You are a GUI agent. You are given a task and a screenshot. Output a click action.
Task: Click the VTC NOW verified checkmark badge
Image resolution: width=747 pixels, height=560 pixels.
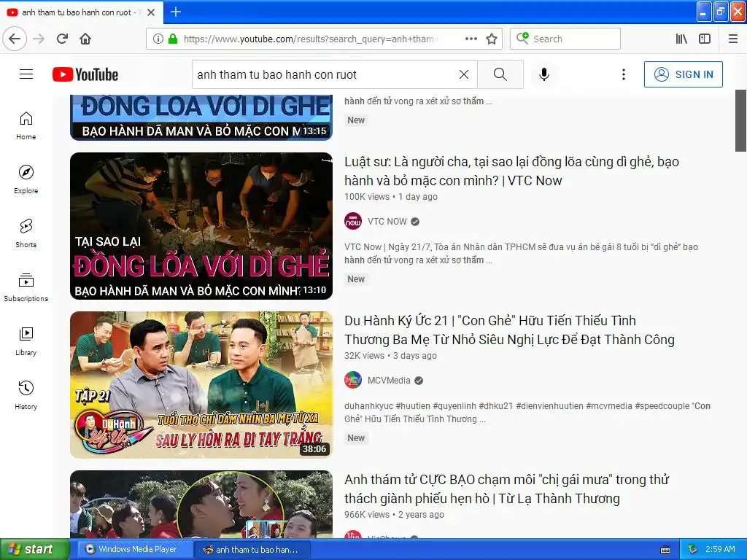click(x=415, y=222)
